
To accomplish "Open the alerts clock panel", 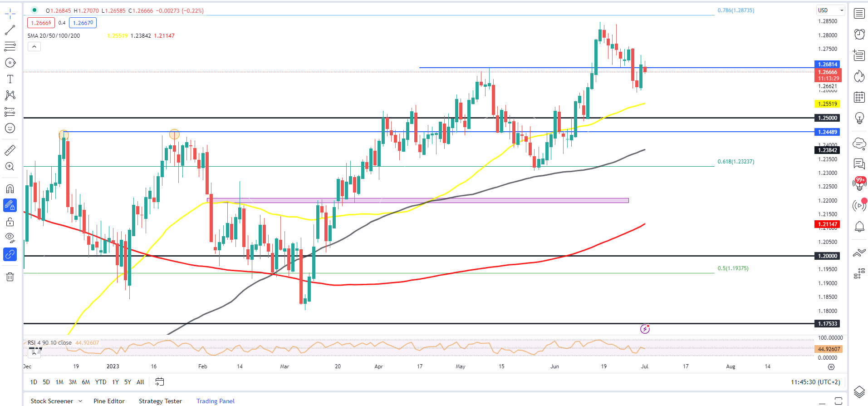I will coord(859,34).
